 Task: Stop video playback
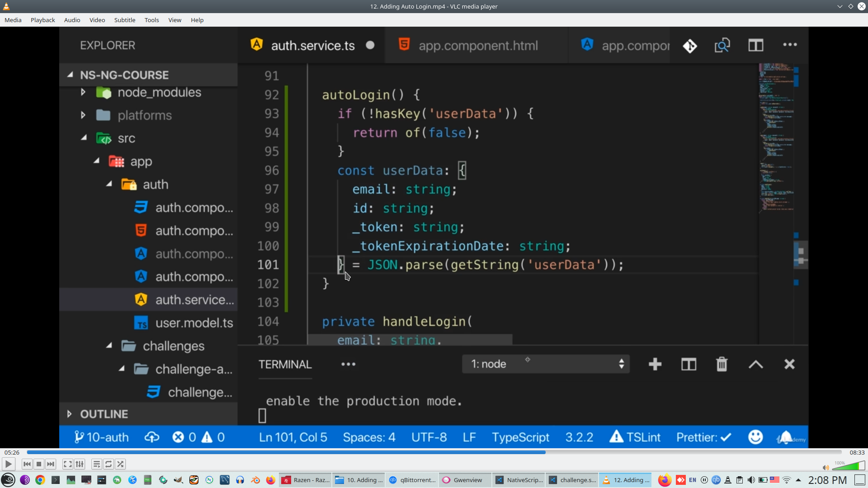pos(39,464)
